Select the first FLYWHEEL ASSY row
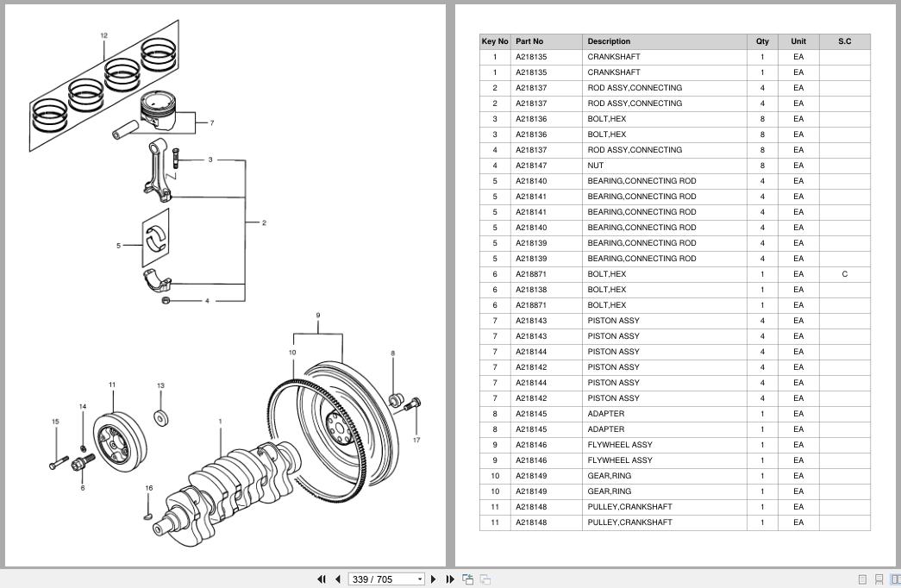 click(x=674, y=445)
